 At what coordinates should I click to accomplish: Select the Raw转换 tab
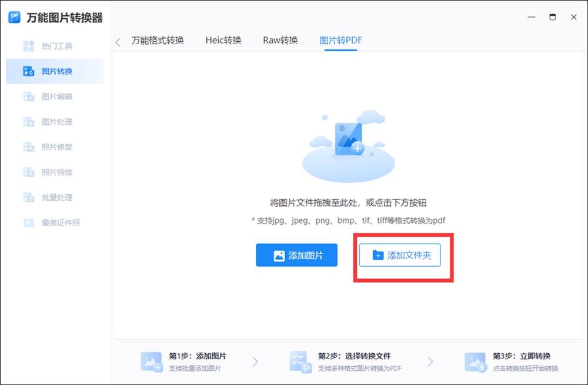(x=280, y=39)
